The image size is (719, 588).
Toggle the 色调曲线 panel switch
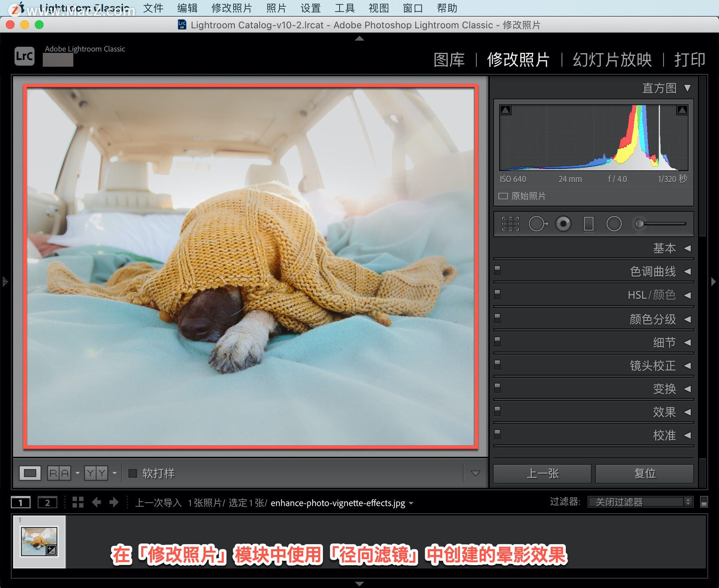coord(497,269)
